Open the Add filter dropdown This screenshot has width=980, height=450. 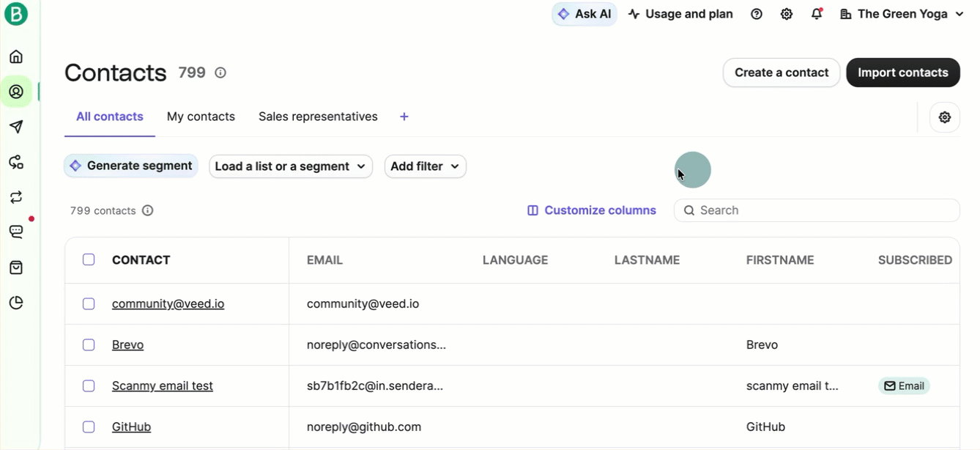426,166
